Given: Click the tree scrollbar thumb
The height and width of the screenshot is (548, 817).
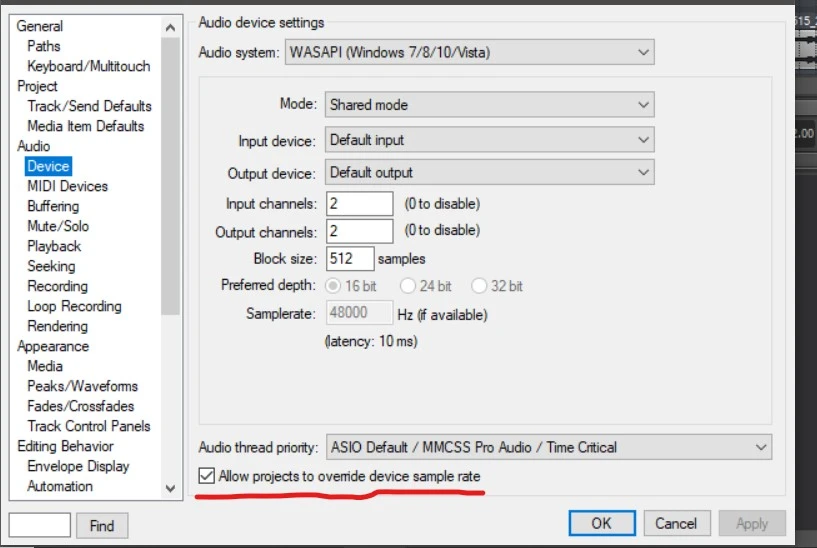Looking at the screenshot, I should [170, 176].
